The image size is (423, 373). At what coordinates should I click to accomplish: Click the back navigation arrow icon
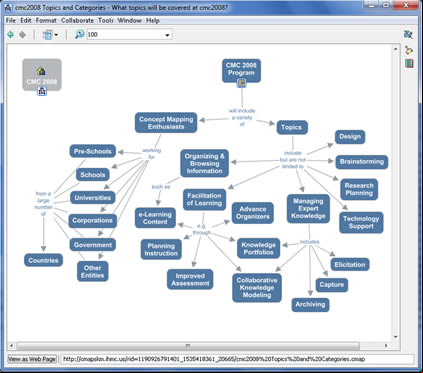10,34
